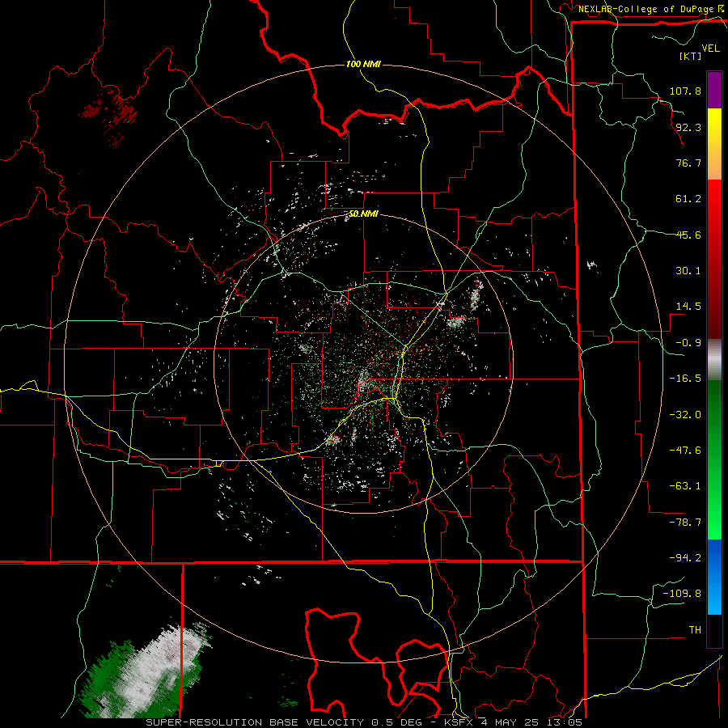Click the large green-white velocity echo at bottom left
This screenshot has width=728, height=728.
pos(146,669)
